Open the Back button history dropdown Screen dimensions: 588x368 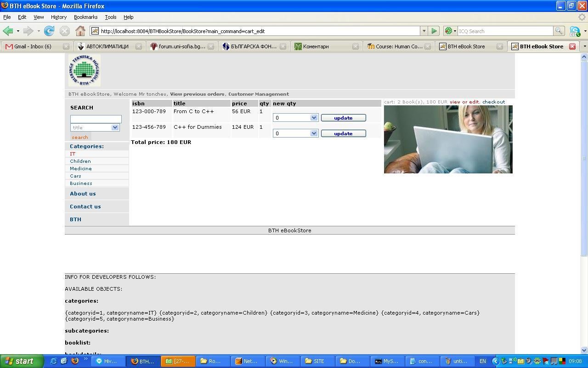[x=17, y=31]
